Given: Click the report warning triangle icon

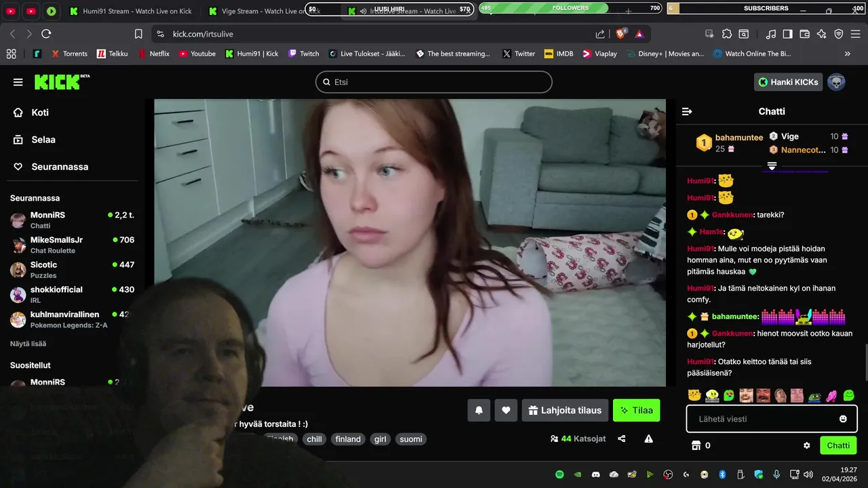Looking at the screenshot, I should [x=648, y=439].
